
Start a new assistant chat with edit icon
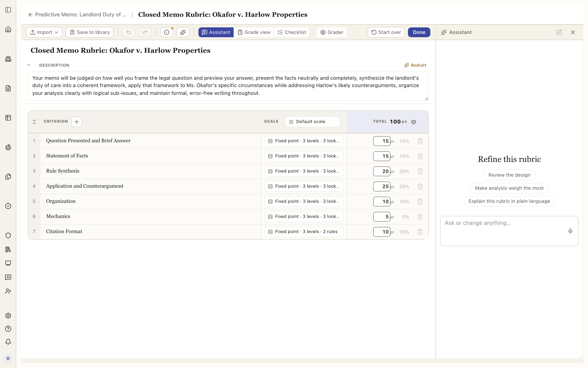point(559,32)
